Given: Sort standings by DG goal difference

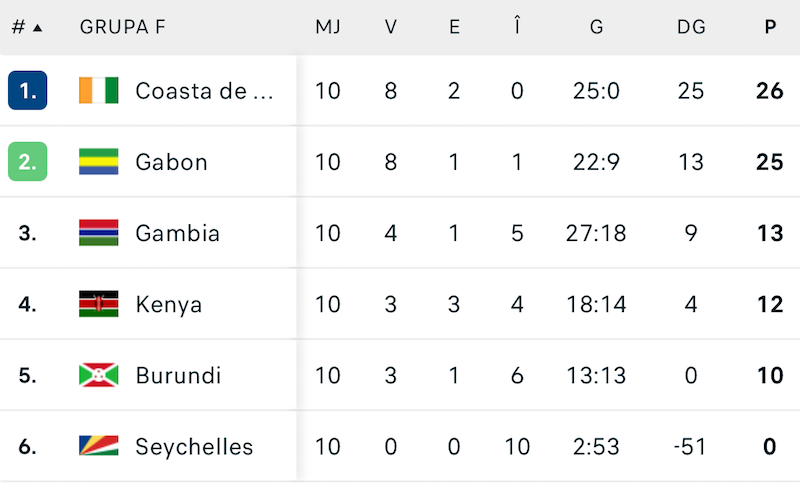Looking at the screenshot, I should 691,27.
